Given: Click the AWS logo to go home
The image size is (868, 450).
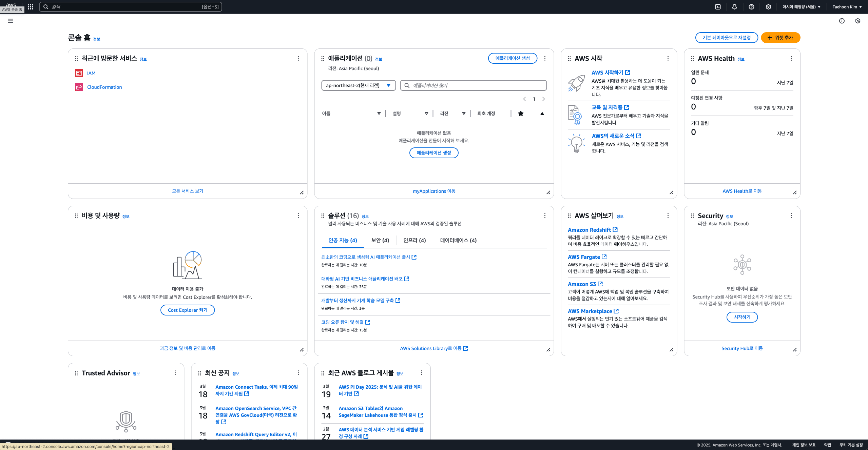Looking at the screenshot, I should click(11, 5).
